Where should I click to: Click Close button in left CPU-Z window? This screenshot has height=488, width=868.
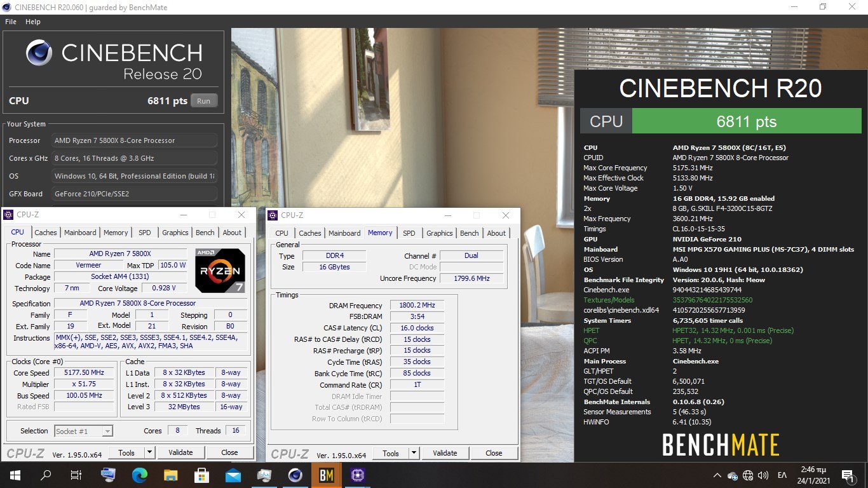tap(229, 452)
